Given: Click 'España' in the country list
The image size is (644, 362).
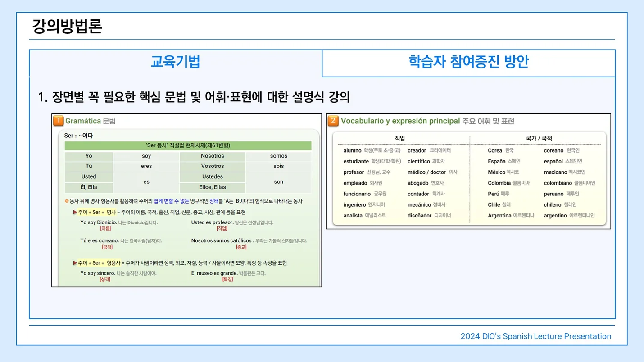Looking at the screenshot, I should 496,161.
